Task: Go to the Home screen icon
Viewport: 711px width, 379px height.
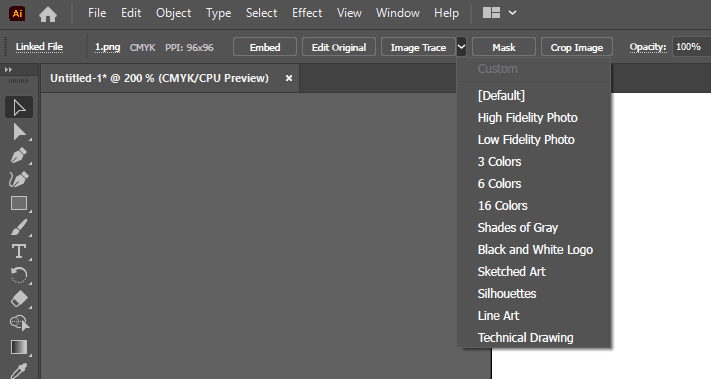Action: coord(48,15)
